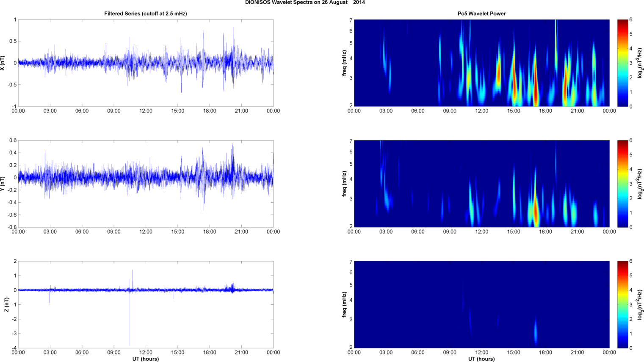The image size is (644, 362).
Task: Click the Y component filtered time series plot
Action: pos(146,184)
